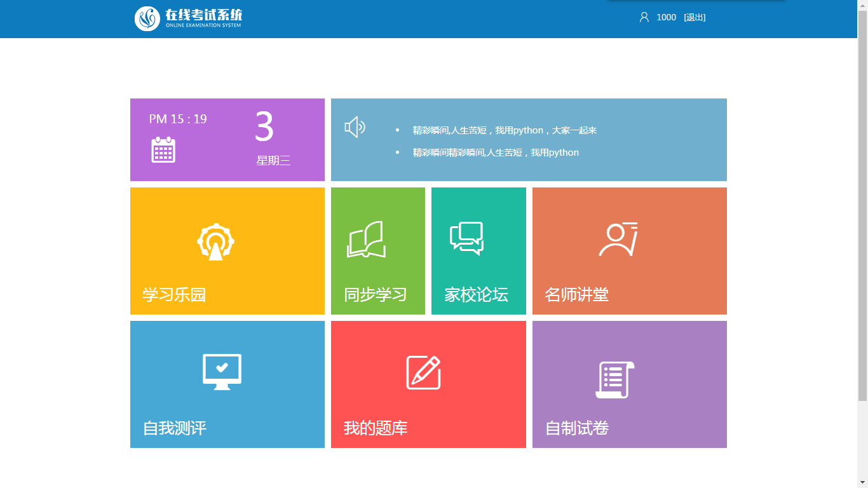The width and height of the screenshot is (868, 488).
Task: Click the username 1000 in header
Action: coord(666,17)
